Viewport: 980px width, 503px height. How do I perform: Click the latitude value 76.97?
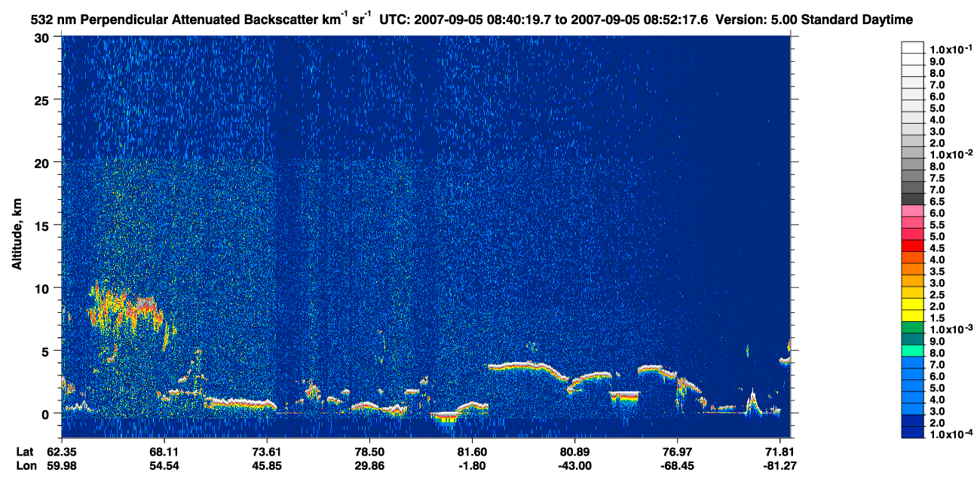(x=678, y=451)
